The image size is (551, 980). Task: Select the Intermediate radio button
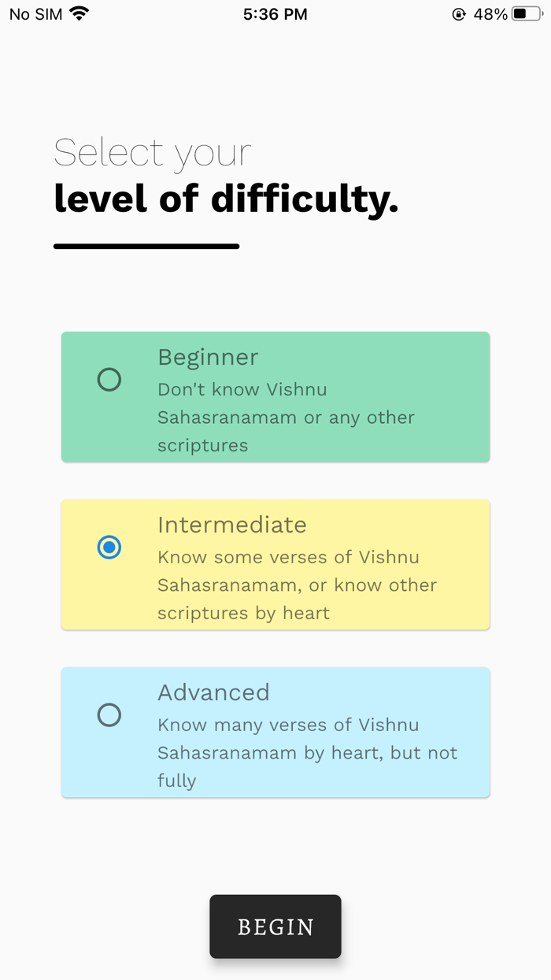109,548
